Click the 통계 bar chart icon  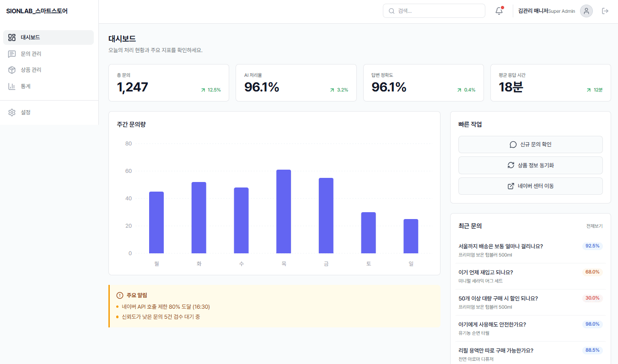coord(12,86)
